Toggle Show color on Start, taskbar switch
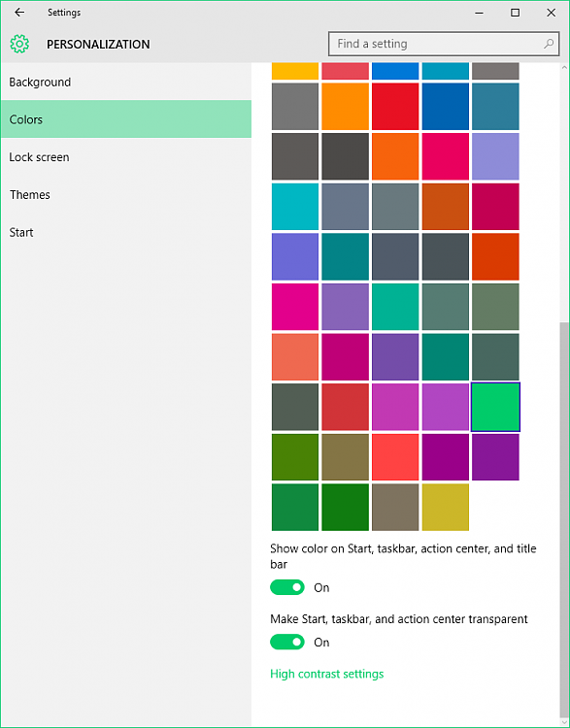 tap(287, 587)
